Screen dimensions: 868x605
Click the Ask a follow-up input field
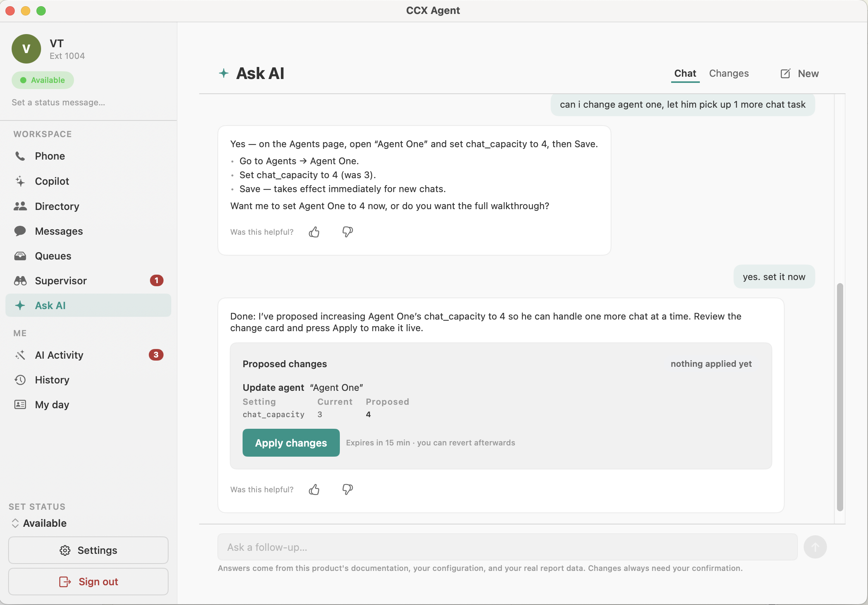507,547
